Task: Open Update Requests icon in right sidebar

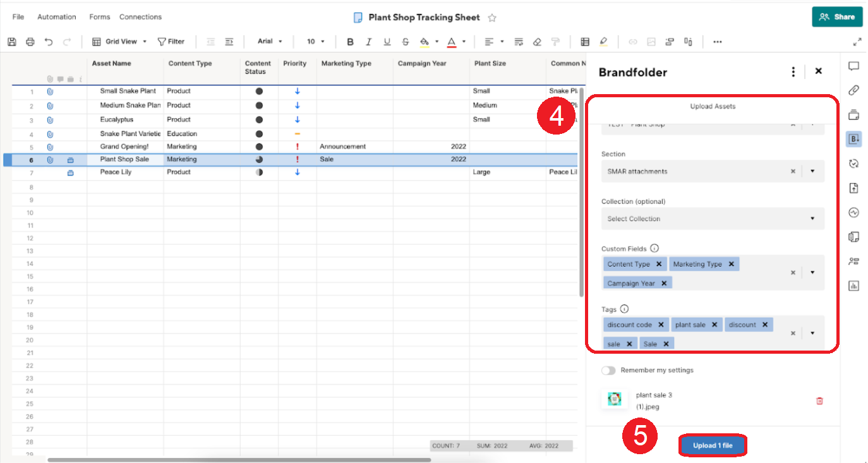Action: (853, 164)
